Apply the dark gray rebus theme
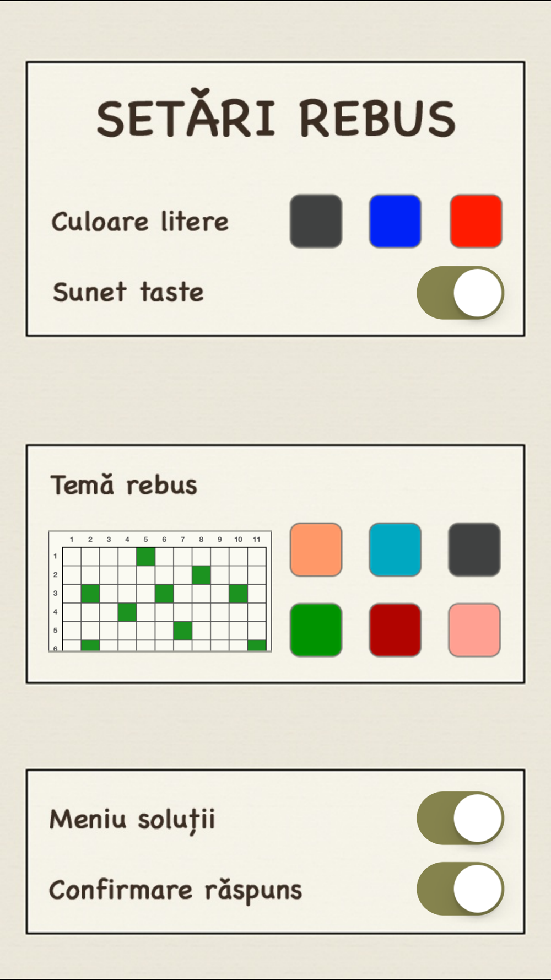The width and height of the screenshot is (551, 980). click(474, 550)
